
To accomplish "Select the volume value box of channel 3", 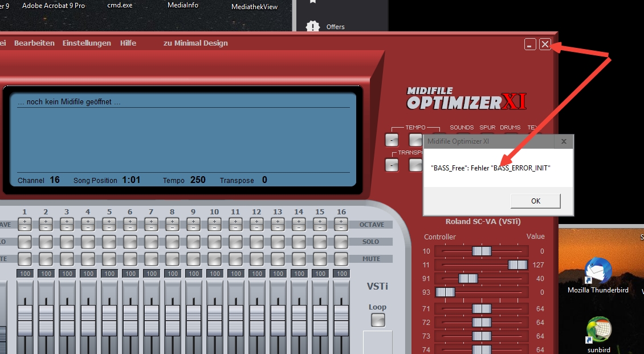I will (x=67, y=274).
